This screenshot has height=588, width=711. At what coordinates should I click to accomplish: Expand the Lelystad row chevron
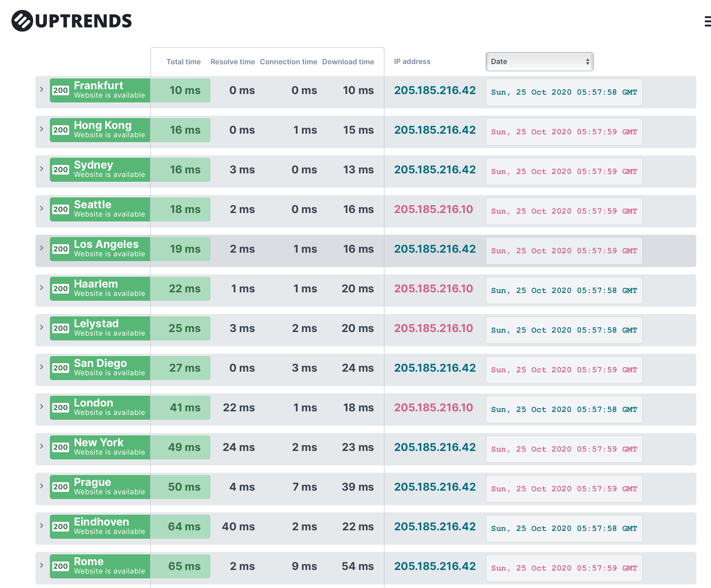[x=42, y=327]
